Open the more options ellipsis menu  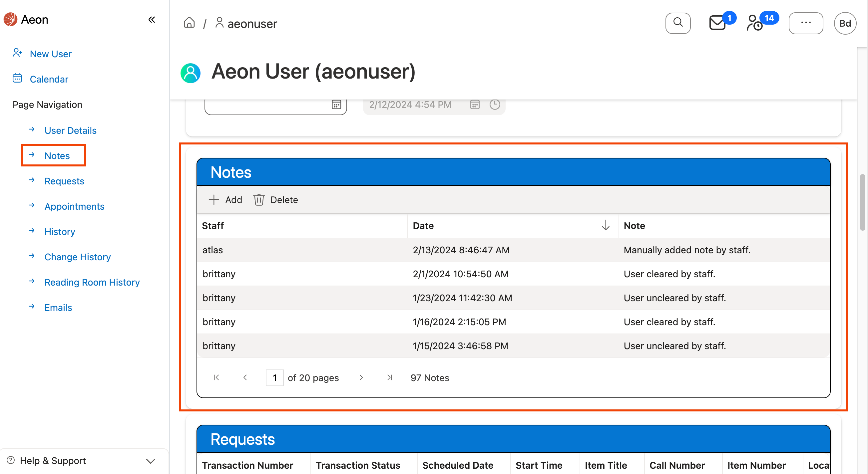click(806, 23)
